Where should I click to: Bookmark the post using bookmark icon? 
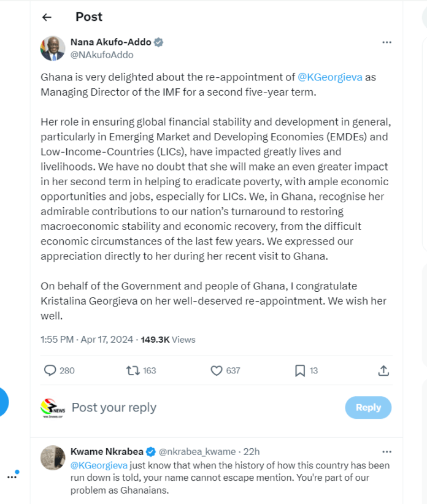tap(300, 370)
